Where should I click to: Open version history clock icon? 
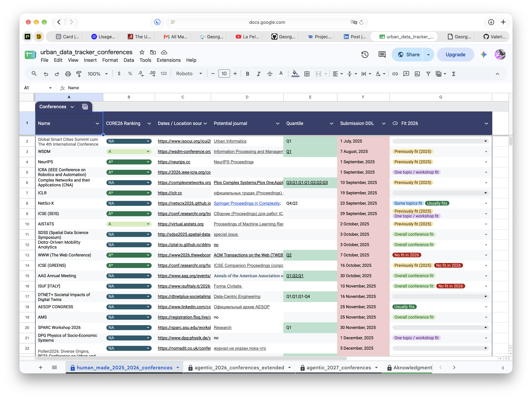click(x=365, y=55)
